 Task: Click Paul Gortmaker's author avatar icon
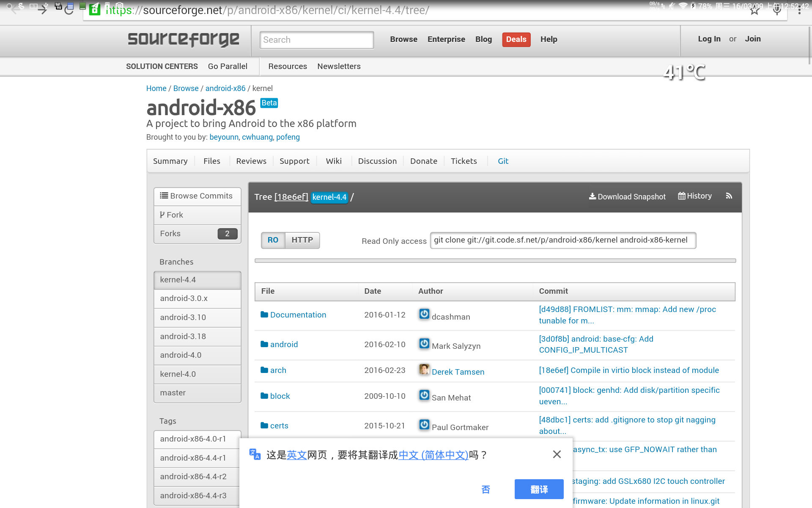click(424, 425)
